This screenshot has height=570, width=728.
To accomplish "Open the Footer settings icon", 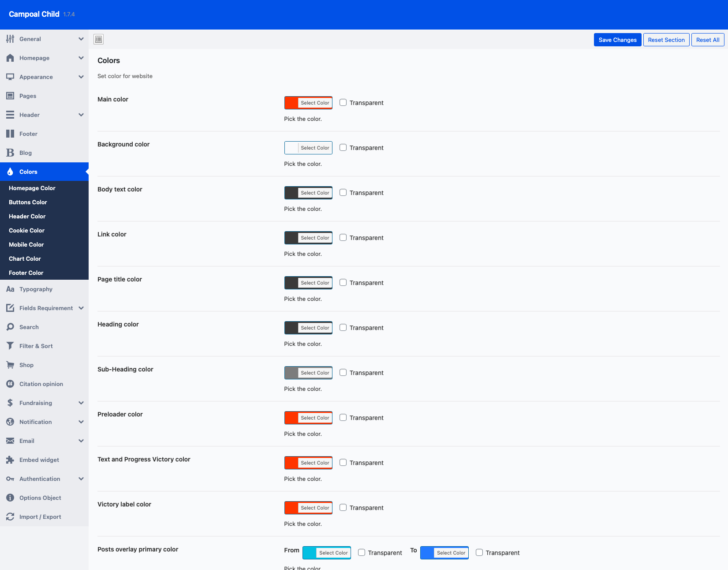I will click(10, 134).
